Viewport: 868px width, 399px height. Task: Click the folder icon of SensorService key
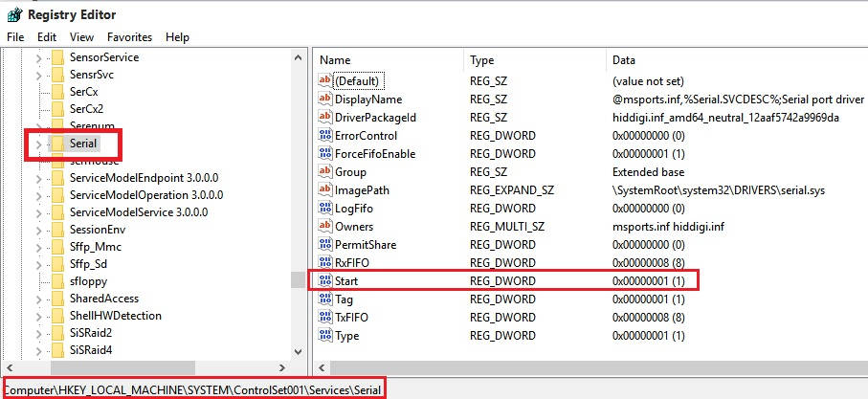(x=57, y=57)
